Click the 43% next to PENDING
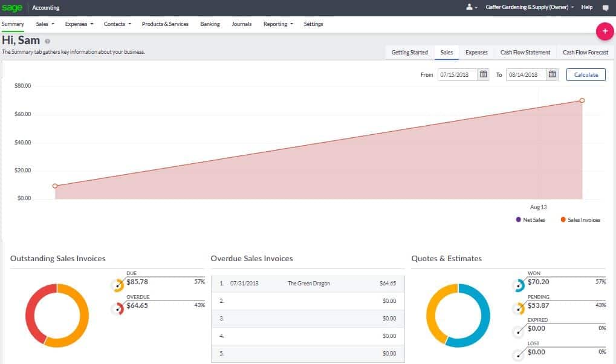Image resolution: width=616 pixels, height=364 pixels. point(601,305)
